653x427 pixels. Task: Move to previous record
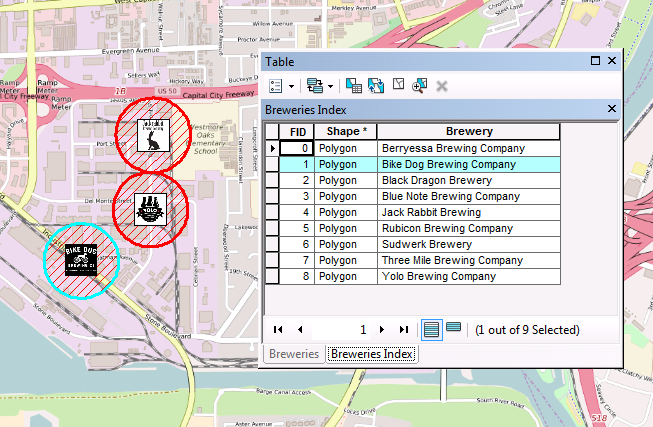[x=300, y=330]
